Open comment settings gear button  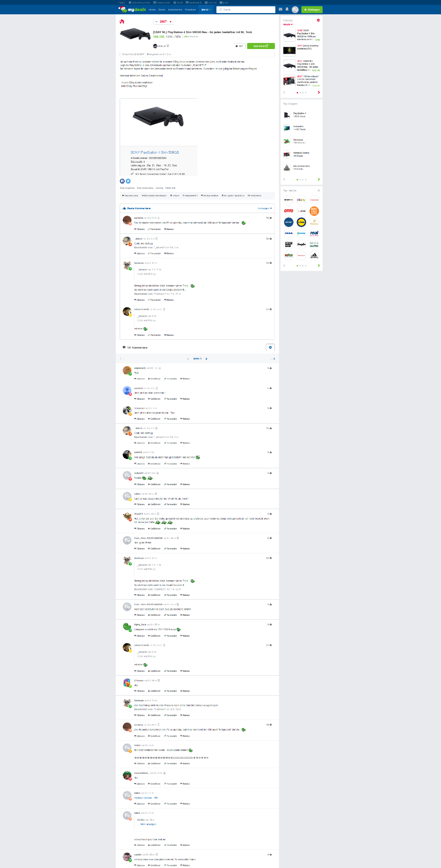click(x=270, y=347)
